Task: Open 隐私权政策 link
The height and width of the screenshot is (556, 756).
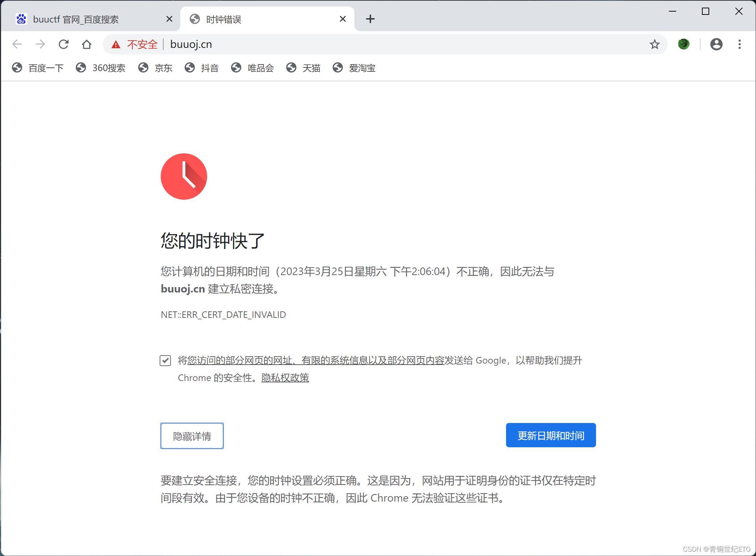Action: click(285, 378)
